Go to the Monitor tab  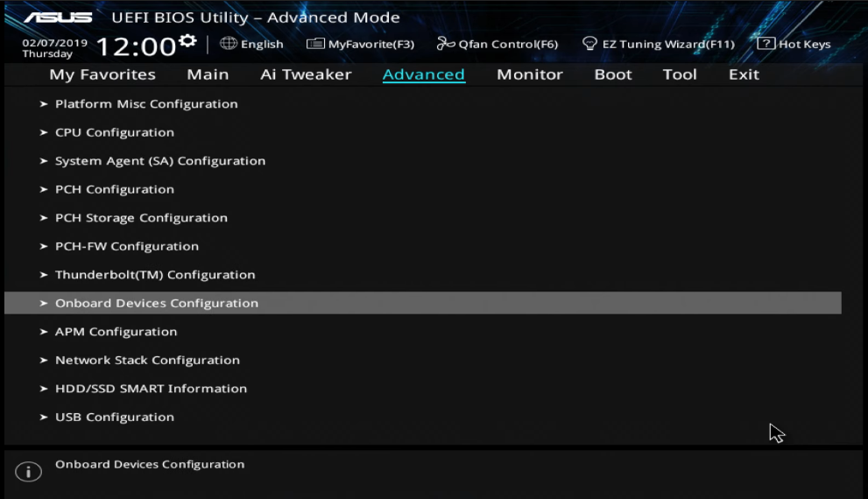530,74
